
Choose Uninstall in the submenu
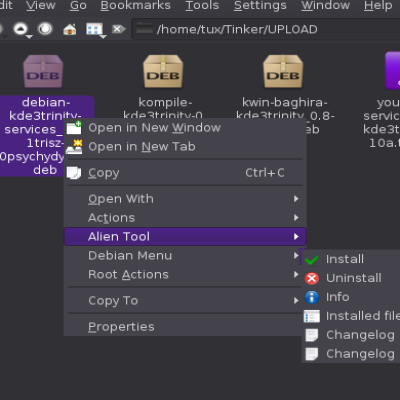pos(351,278)
